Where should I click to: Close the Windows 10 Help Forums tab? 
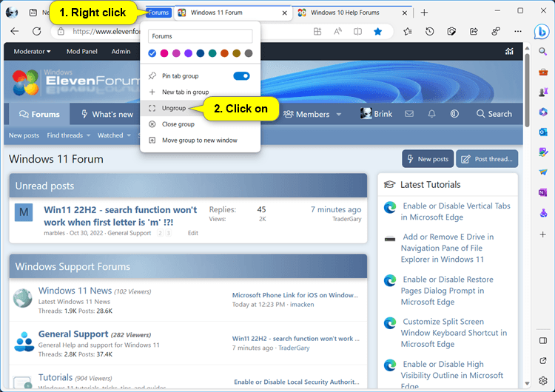pyautogui.click(x=405, y=13)
